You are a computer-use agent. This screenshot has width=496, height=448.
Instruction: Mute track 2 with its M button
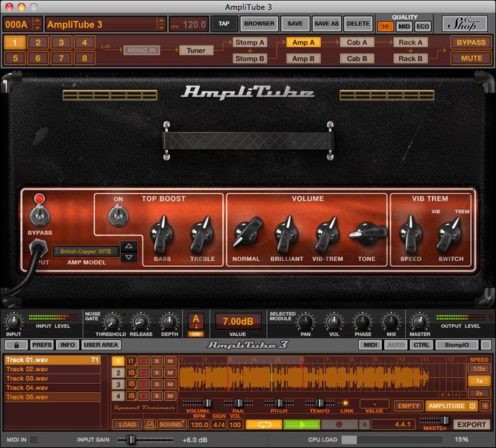tap(171, 373)
